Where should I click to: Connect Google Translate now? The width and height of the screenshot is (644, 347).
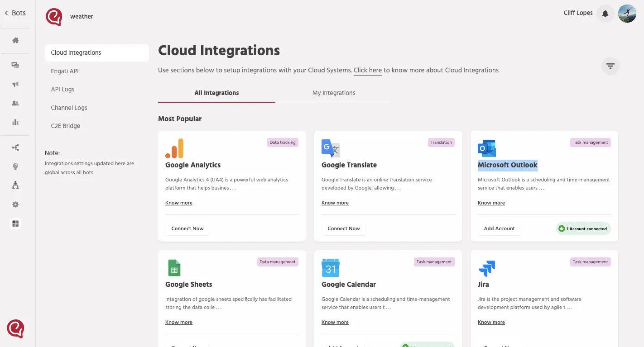[x=344, y=229]
